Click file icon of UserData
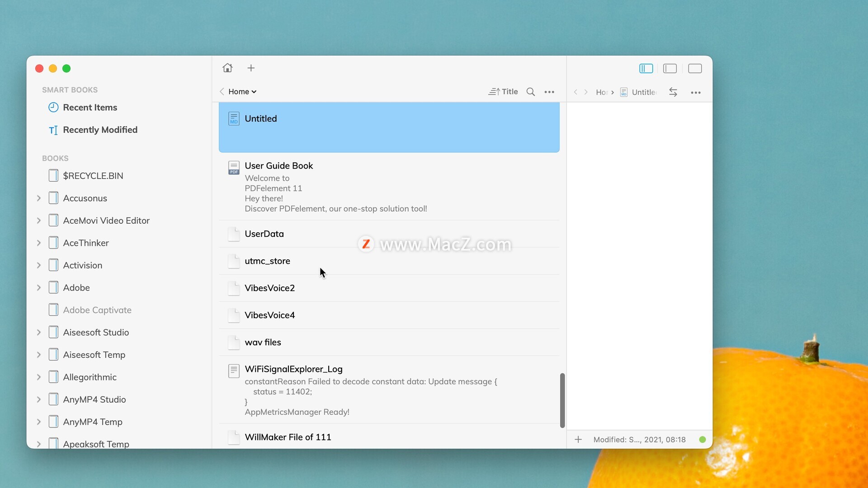The height and width of the screenshot is (488, 868). 234,234
